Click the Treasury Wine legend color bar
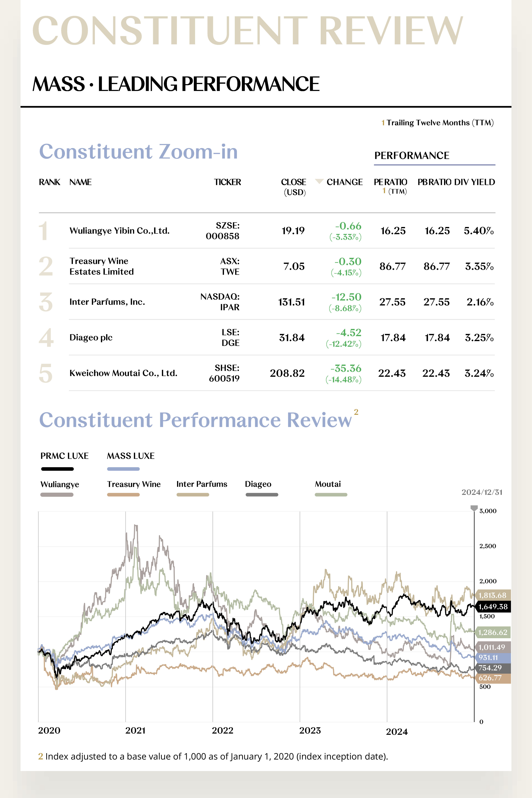532x798 pixels. point(123,495)
